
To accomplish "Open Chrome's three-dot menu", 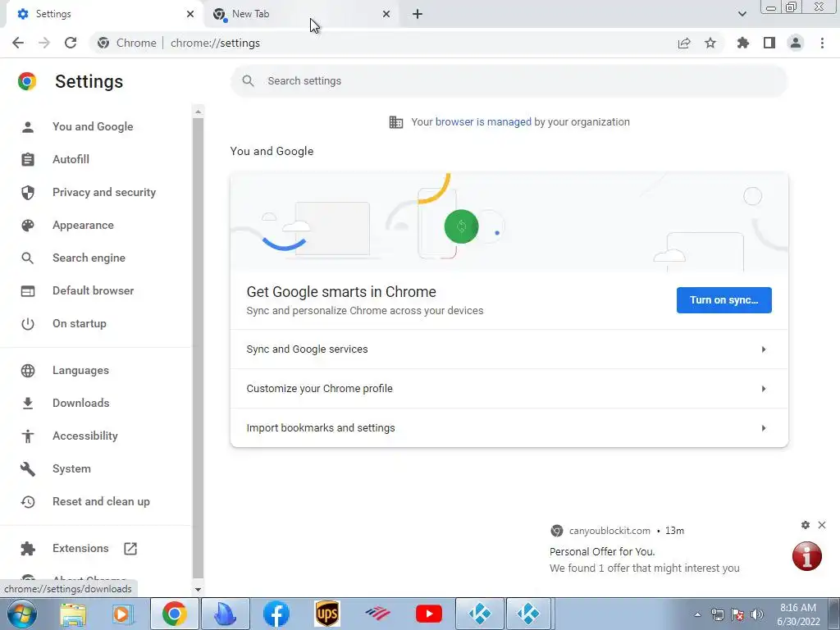I will pos(822,43).
